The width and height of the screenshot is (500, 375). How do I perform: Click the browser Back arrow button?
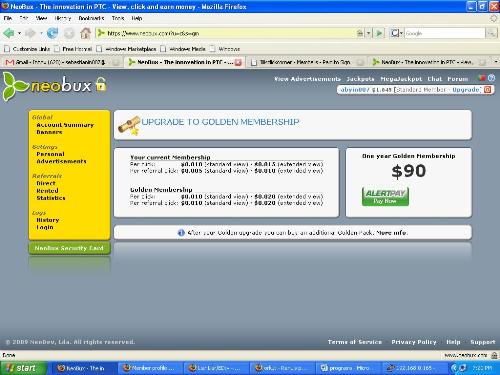point(9,33)
